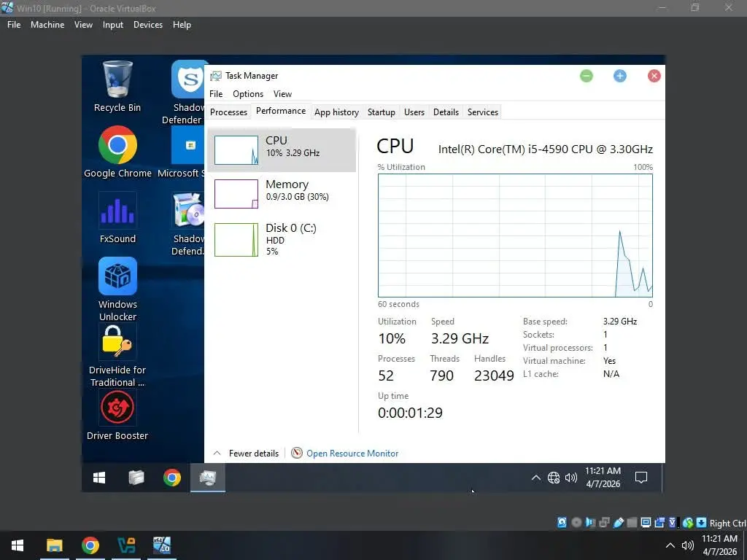Switch to the App history tab
The image size is (747, 560).
[336, 112]
